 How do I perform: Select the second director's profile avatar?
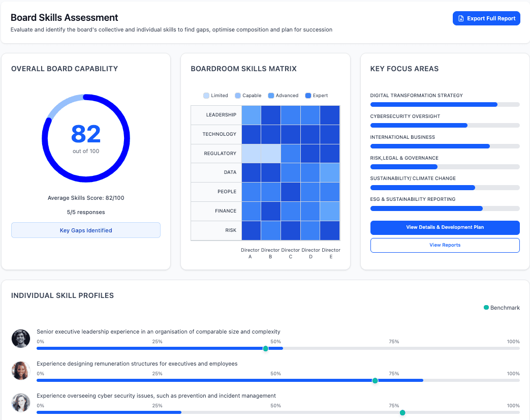pyautogui.click(x=21, y=371)
